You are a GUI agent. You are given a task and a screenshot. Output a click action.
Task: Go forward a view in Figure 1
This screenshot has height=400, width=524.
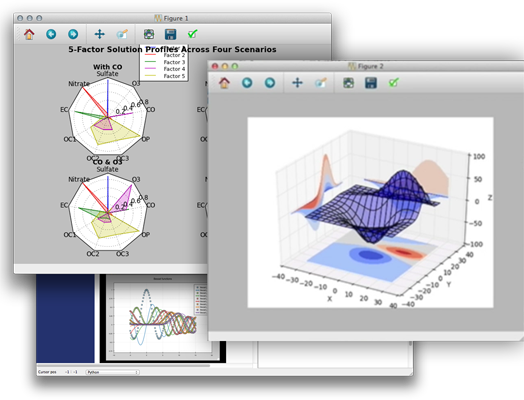(x=73, y=34)
